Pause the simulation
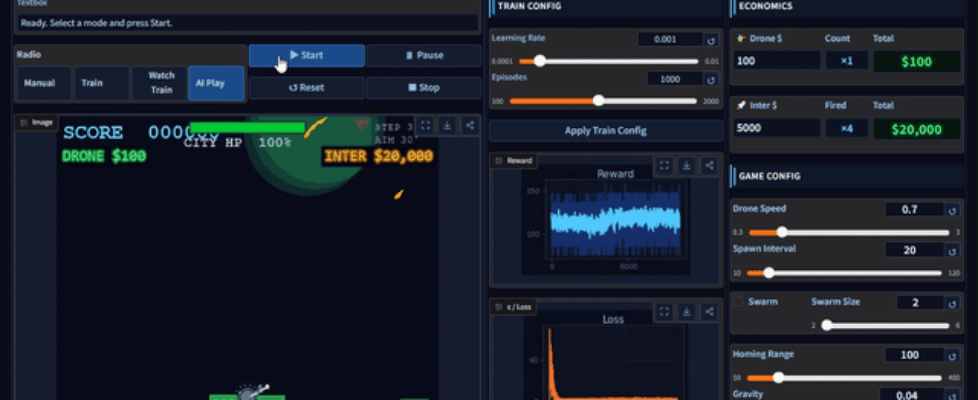978x400 pixels. (x=424, y=56)
